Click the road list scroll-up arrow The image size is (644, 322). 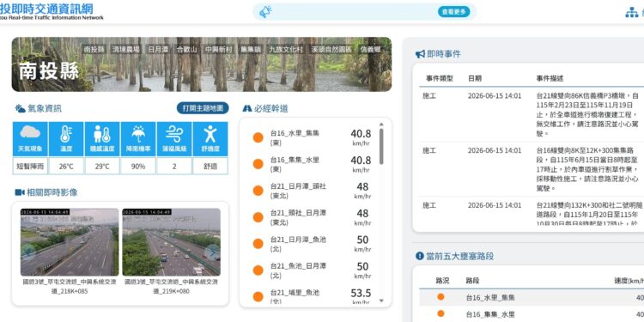(381, 124)
